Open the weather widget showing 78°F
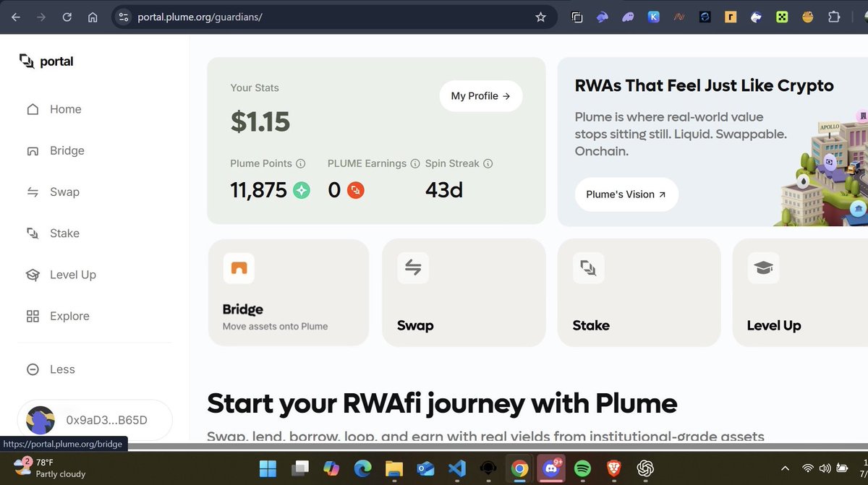868x485 pixels. click(x=49, y=468)
